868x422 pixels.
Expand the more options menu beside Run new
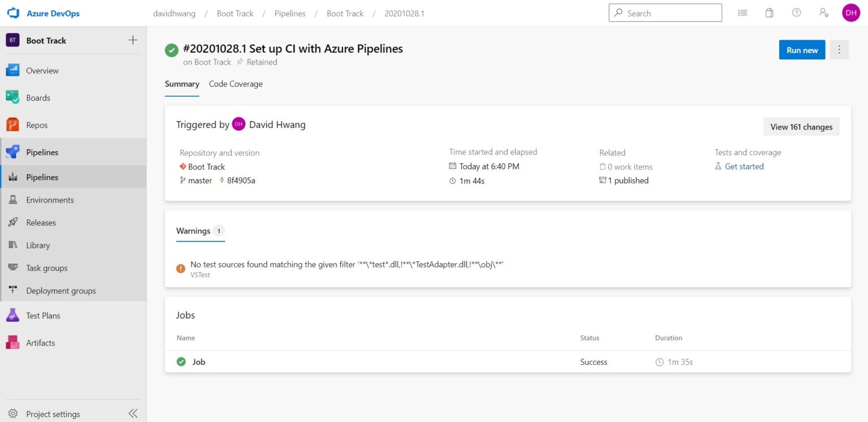839,50
